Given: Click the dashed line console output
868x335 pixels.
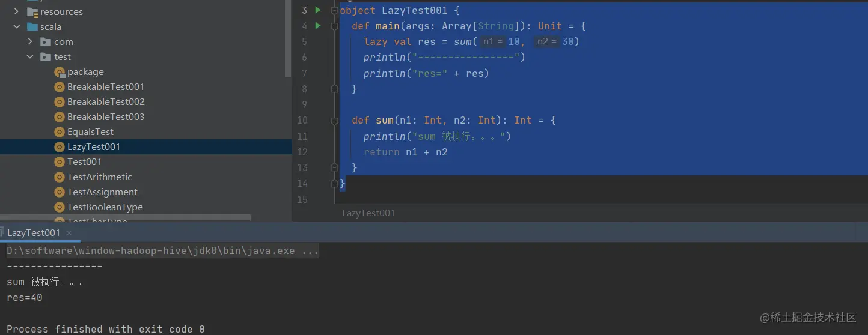Looking at the screenshot, I should tap(55, 266).
